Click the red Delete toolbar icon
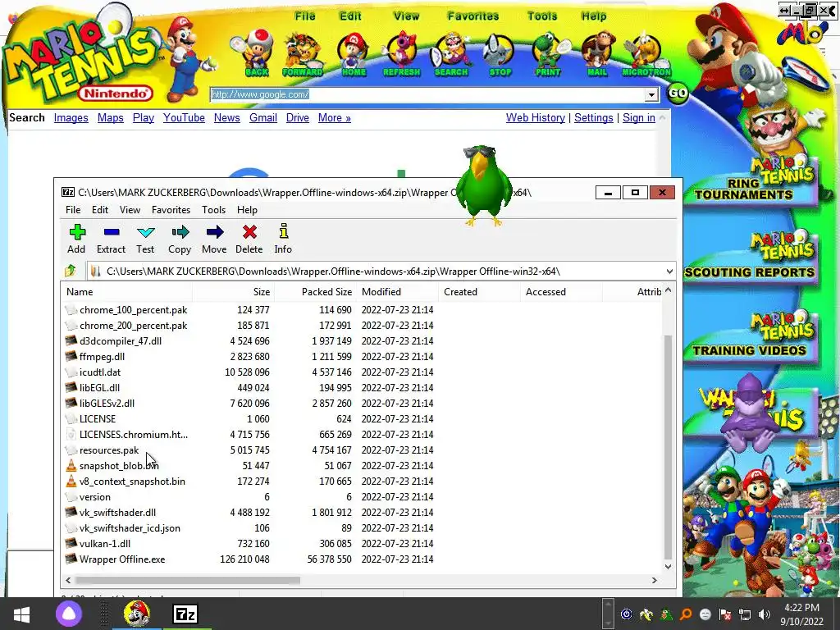The height and width of the screenshot is (630, 840). [x=249, y=232]
